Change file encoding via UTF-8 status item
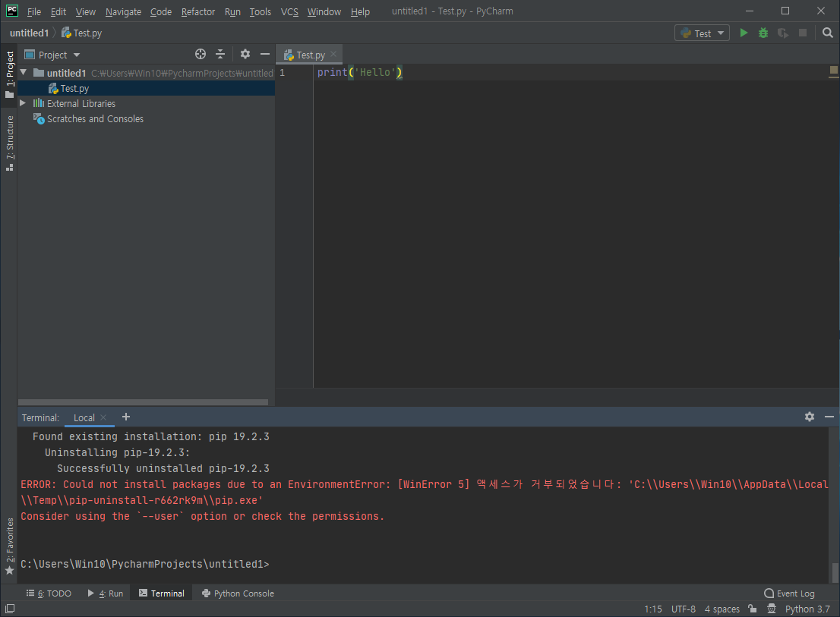The width and height of the screenshot is (840, 617). pos(683,609)
